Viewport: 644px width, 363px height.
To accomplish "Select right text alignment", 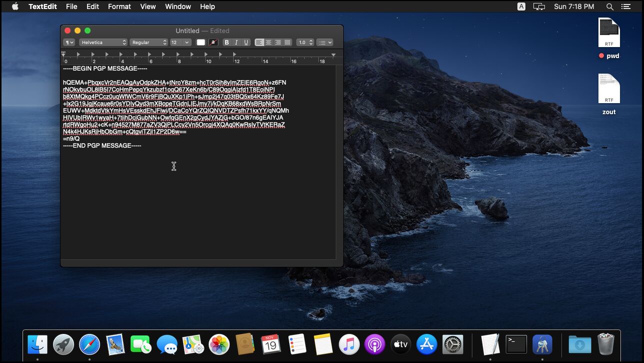I will pyautogui.click(x=279, y=42).
